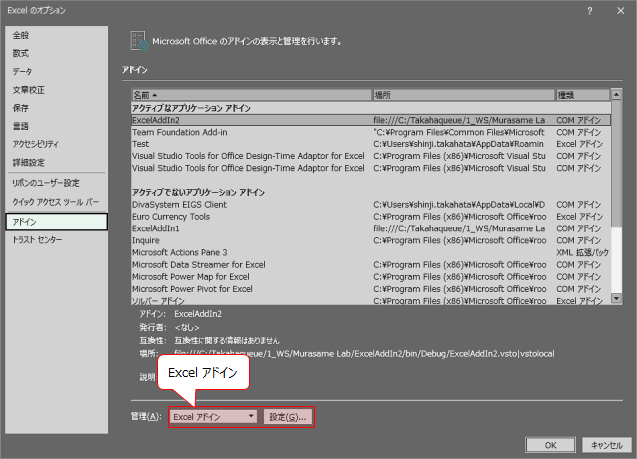Image resolution: width=637 pixels, height=459 pixels.
Task: Select the Test Excel add-in row
Action: [x=371, y=144]
